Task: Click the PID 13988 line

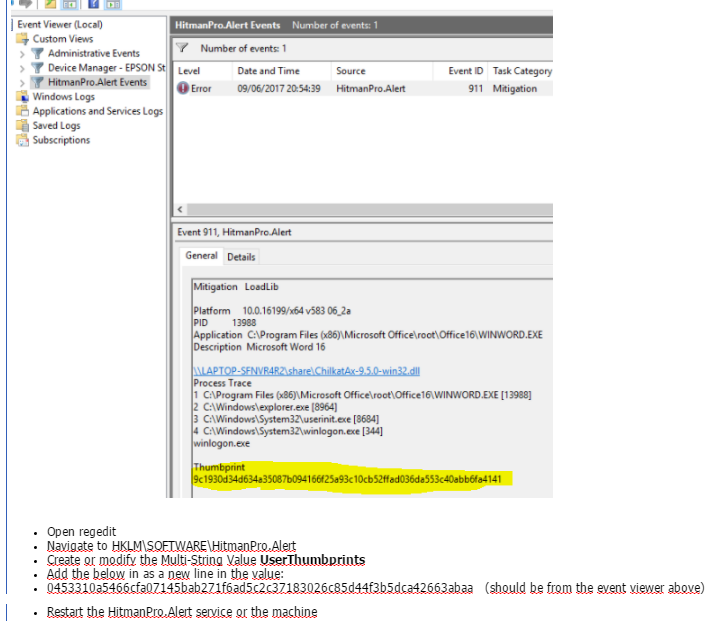Action: (x=225, y=322)
